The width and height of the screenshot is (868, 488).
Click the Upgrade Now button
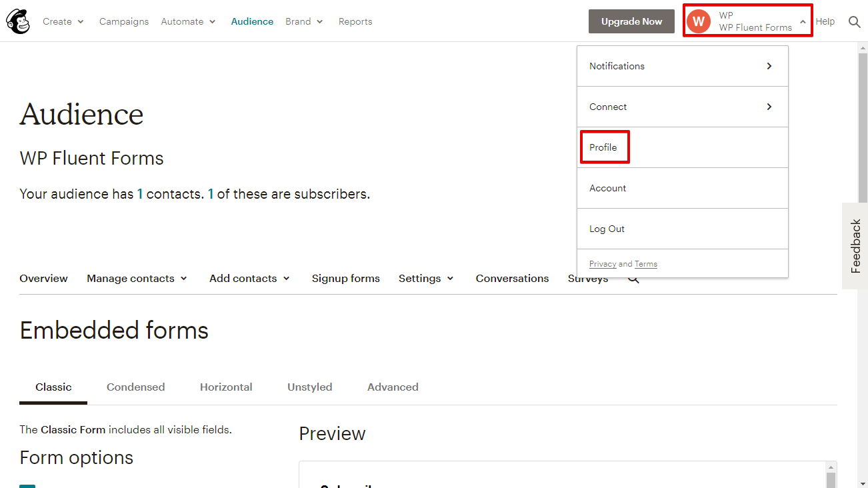pyautogui.click(x=632, y=21)
